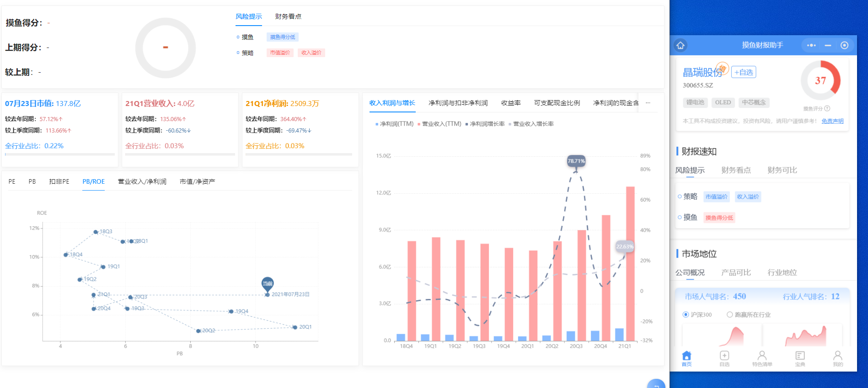Open the 净利润与扣非净利润 chart tab

[x=458, y=103]
